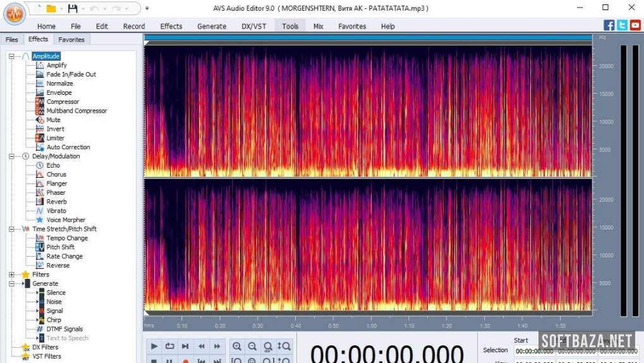Image resolution: width=644 pixels, height=363 pixels.
Task: Click the blue overview bar above the spectrogram
Action: click(x=368, y=38)
